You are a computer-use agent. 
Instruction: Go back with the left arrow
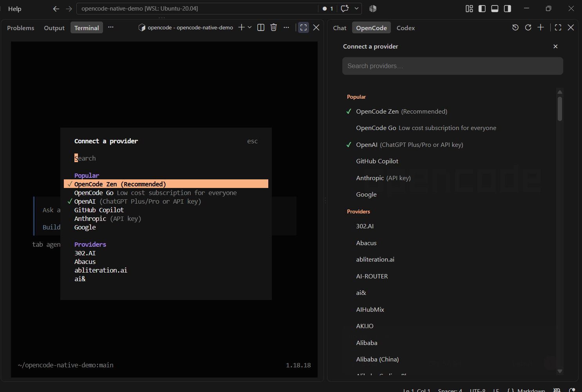(x=56, y=9)
